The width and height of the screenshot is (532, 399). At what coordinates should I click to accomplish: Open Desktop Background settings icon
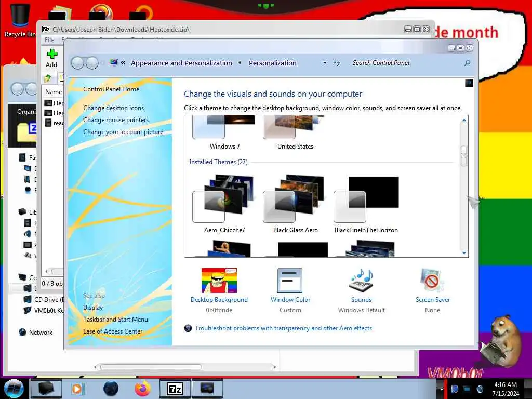(219, 281)
